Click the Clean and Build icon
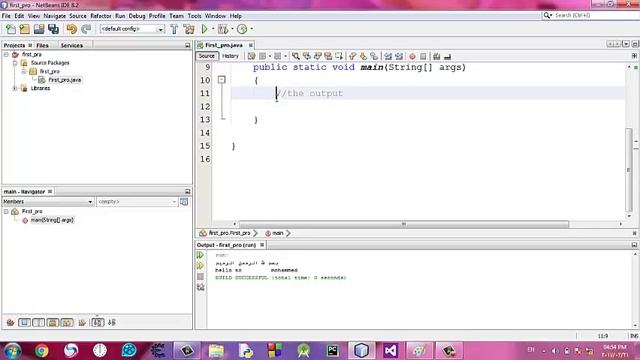The width and height of the screenshot is (640, 360). point(189,29)
